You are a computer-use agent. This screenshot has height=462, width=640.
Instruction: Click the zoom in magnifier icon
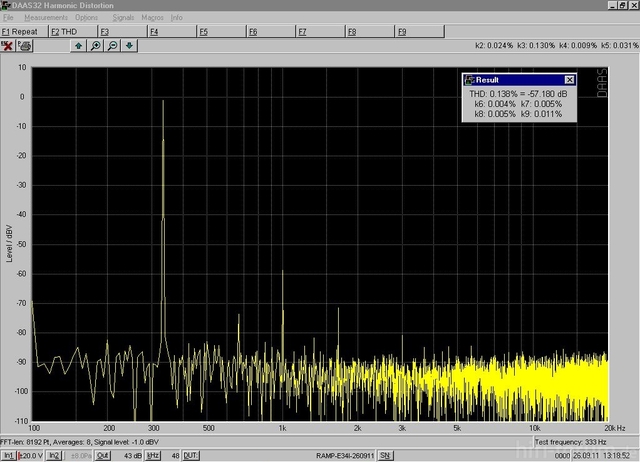[x=96, y=45]
